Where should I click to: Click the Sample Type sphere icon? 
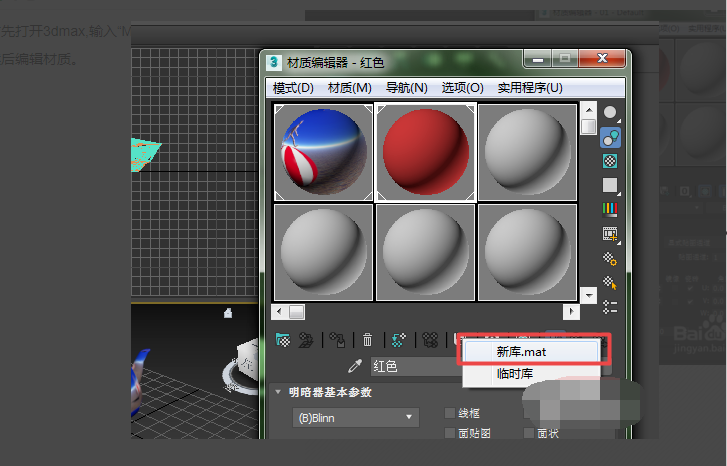[x=610, y=113]
